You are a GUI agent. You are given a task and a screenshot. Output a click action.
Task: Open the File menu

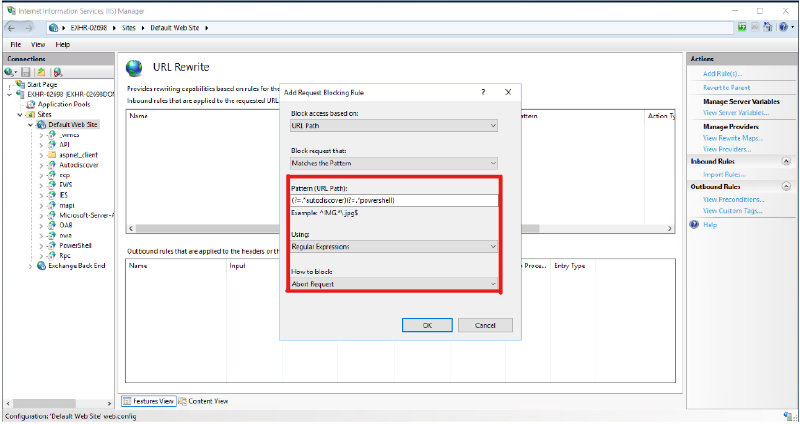(x=16, y=45)
